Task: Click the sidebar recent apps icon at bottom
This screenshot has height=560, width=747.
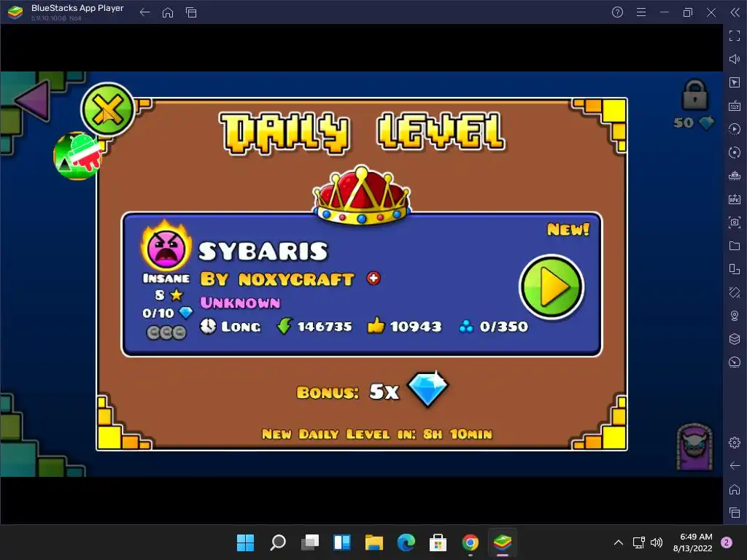Action: tap(735, 513)
